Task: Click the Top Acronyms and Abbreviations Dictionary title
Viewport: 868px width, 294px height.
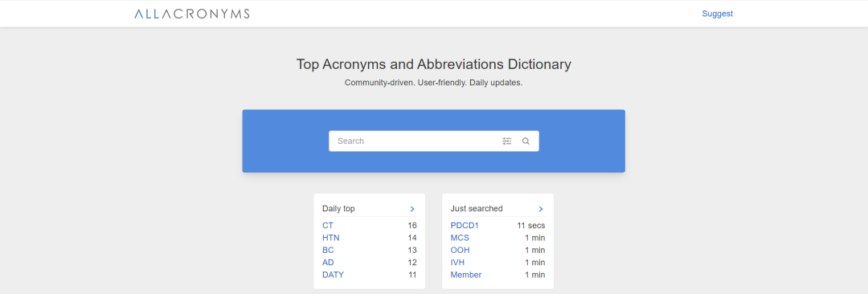Action: (x=434, y=64)
